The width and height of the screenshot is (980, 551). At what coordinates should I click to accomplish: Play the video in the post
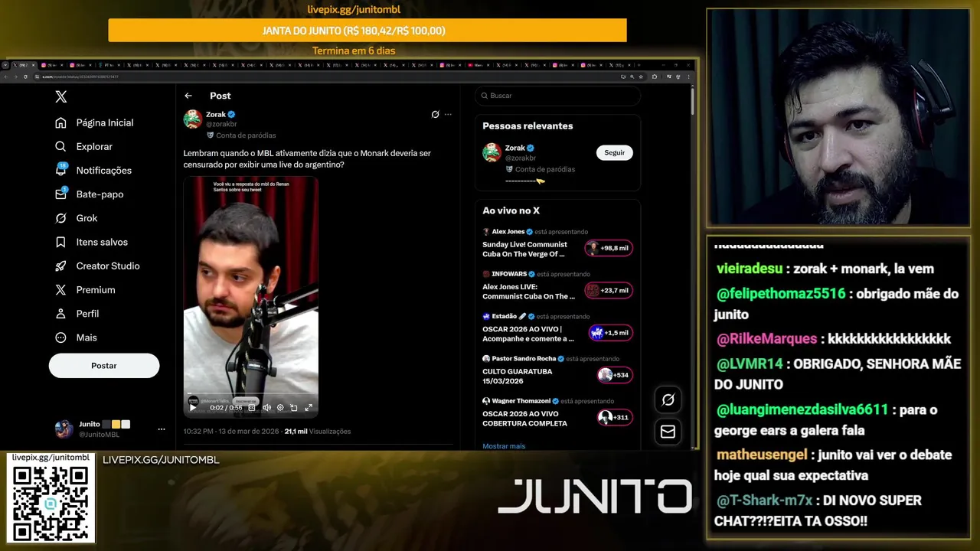193,408
